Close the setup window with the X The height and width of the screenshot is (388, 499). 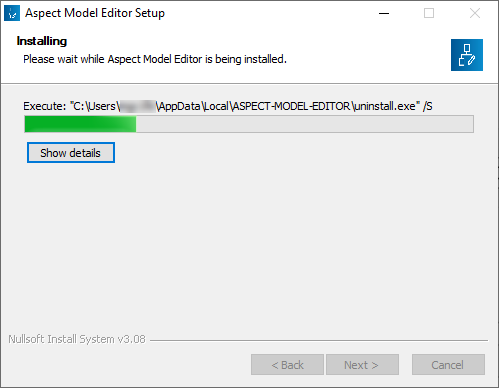(475, 13)
